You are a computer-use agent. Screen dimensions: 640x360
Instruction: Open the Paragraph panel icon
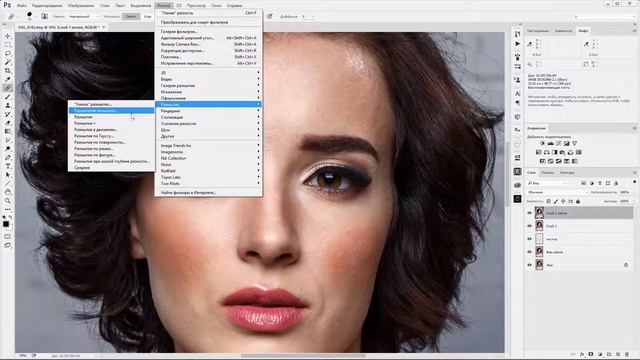pyautogui.click(x=518, y=103)
